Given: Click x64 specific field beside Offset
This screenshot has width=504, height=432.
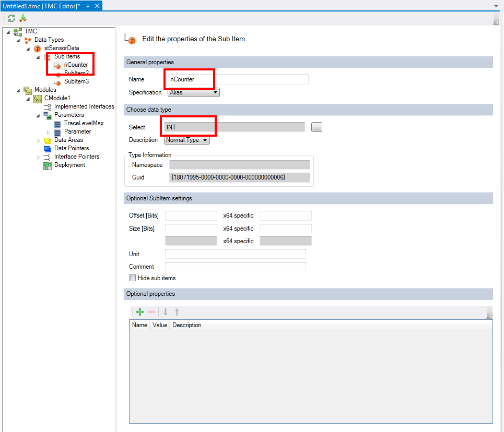Looking at the screenshot, I should [286, 215].
